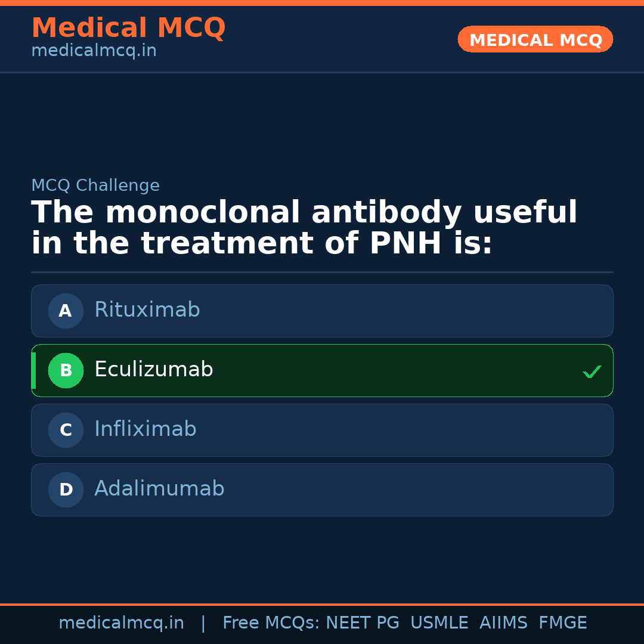Image resolution: width=644 pixels, height=644 pixels.
Task: Select the Adalimumab answer text
Action: tap(159, 489)
